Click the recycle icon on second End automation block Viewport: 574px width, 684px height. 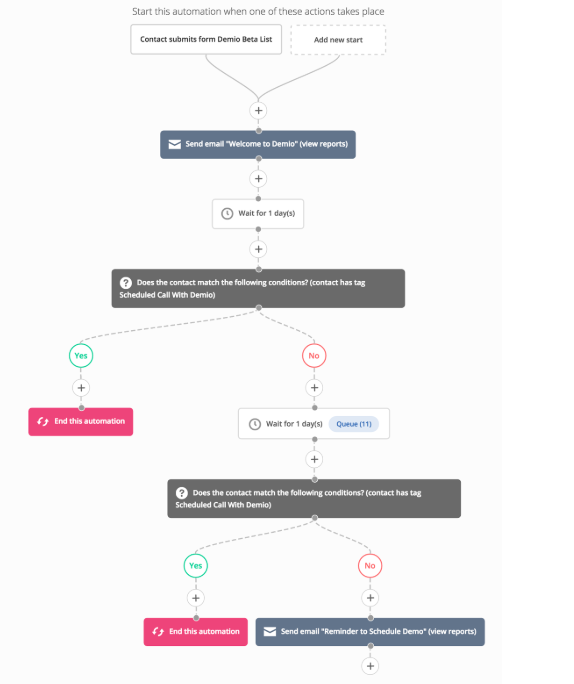tap(158, 632)
